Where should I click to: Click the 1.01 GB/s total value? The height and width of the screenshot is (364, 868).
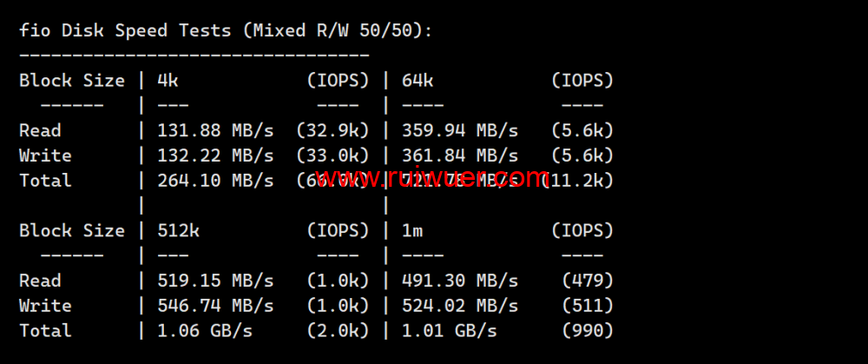tap(450, 332)
